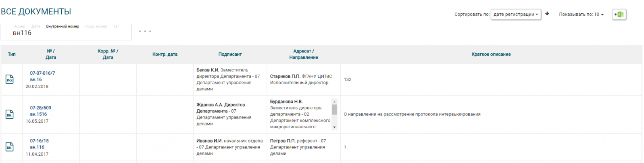
Task: Open document link 07-28/609
Action: (40, 108)
